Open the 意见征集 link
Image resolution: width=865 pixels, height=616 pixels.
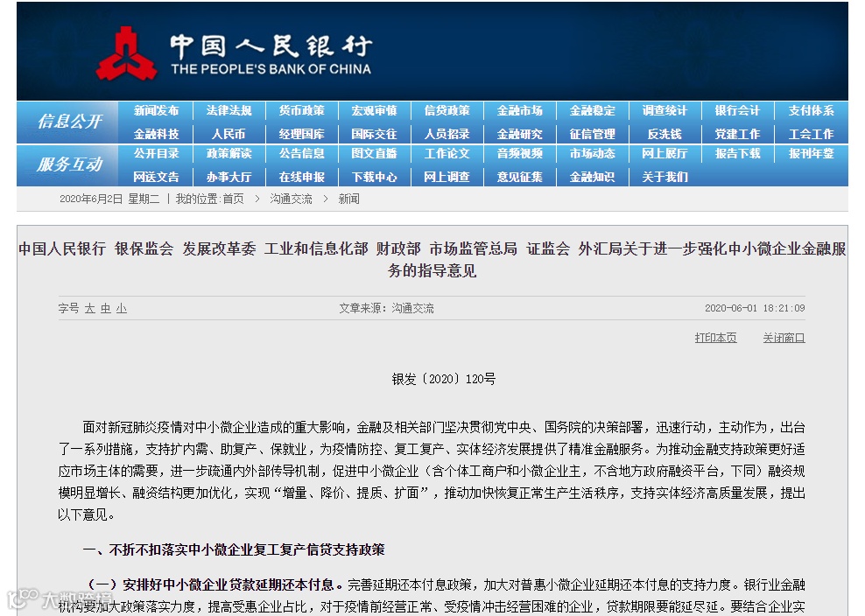(520, 177)
